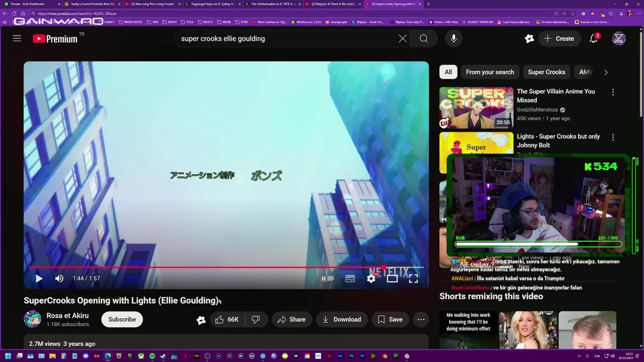Select the Super Crooks chip
The image size is (644, 362).
546,72
